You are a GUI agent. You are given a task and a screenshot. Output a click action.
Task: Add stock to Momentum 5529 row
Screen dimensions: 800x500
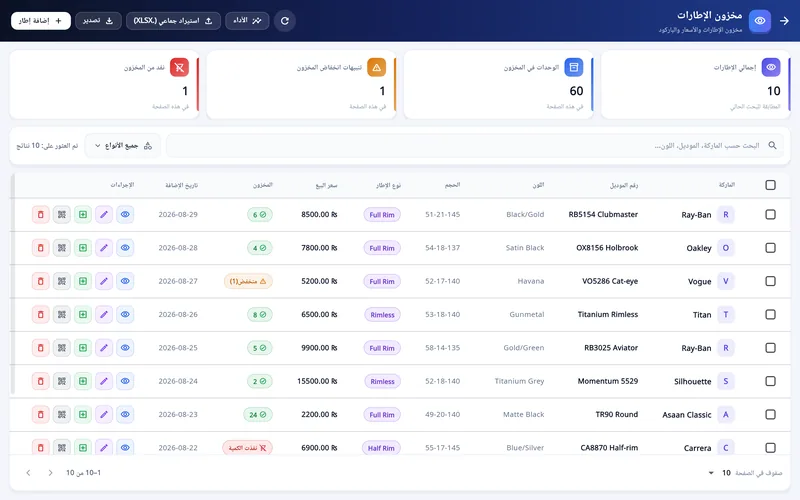point(83,381)
